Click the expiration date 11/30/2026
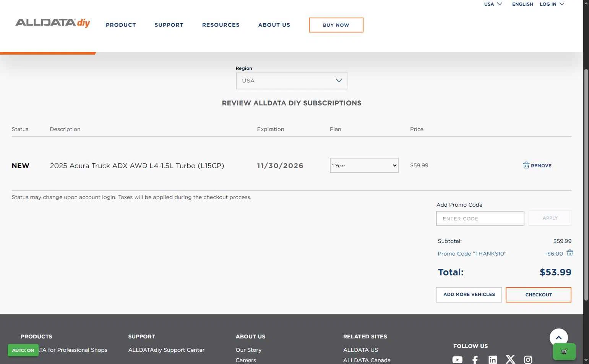Viewport: 589px width, 364px height. [280, 165]
